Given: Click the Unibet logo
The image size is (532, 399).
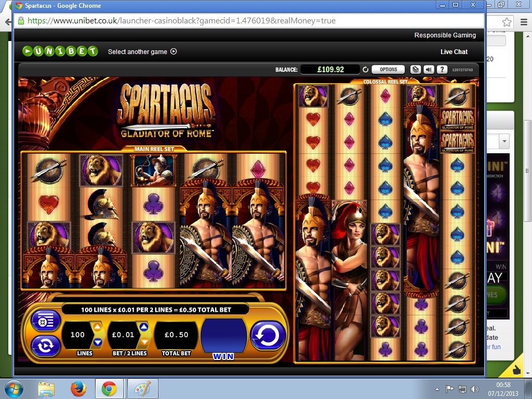Looking at the screenshot, I should pyautogui.click(x=60, y=51).
